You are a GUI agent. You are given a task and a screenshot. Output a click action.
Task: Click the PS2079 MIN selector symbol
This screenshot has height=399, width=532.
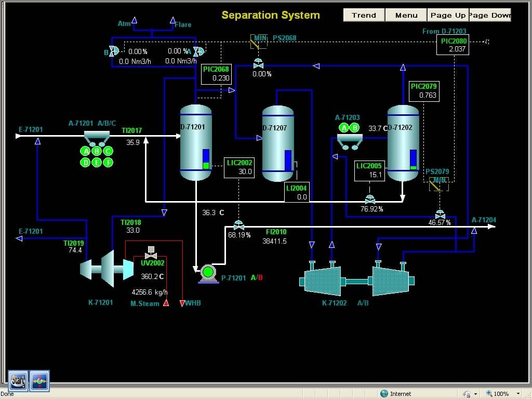(x=439, y=184)
